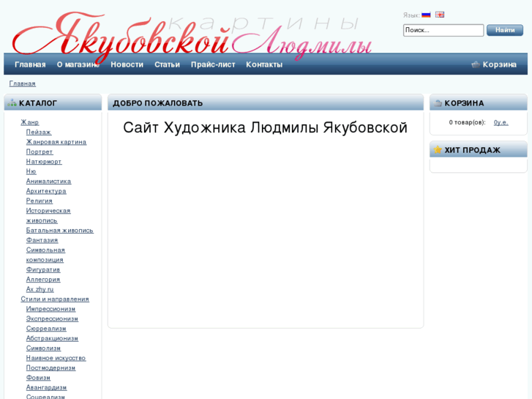Open the Экспрессионизм category

coord(52,319)
